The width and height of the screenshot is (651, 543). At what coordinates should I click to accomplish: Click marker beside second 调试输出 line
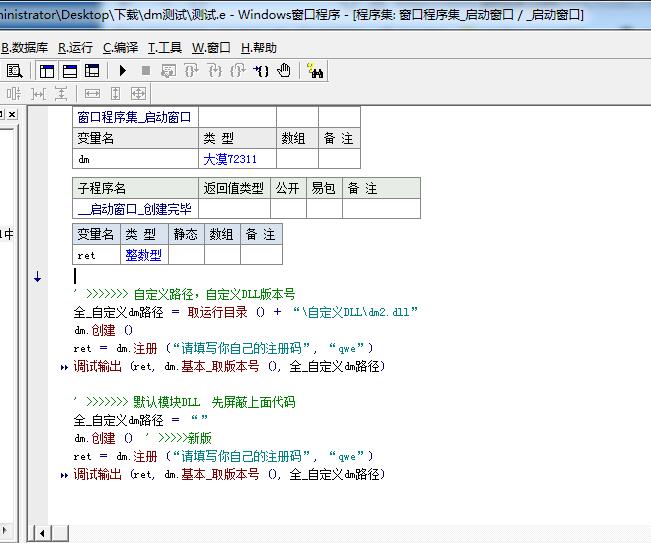pyautogui.click(x=65, y=475)
